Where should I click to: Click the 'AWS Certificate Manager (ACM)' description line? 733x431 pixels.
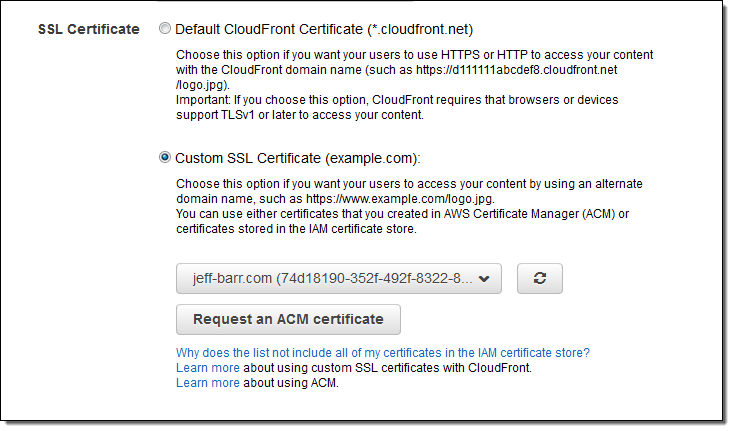coord(400,214)
